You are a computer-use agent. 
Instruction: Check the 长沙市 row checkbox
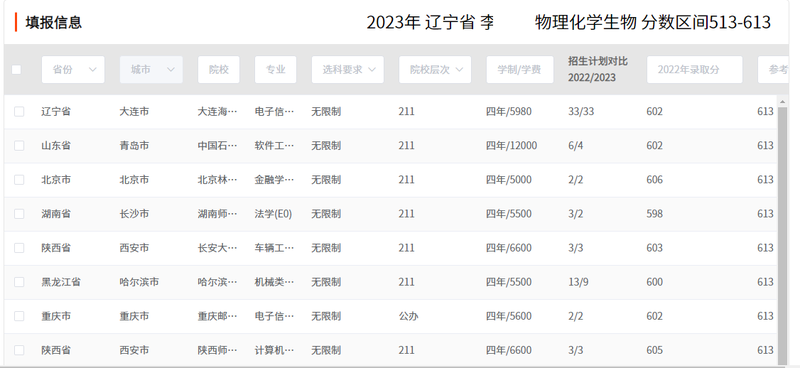(19, 214)
